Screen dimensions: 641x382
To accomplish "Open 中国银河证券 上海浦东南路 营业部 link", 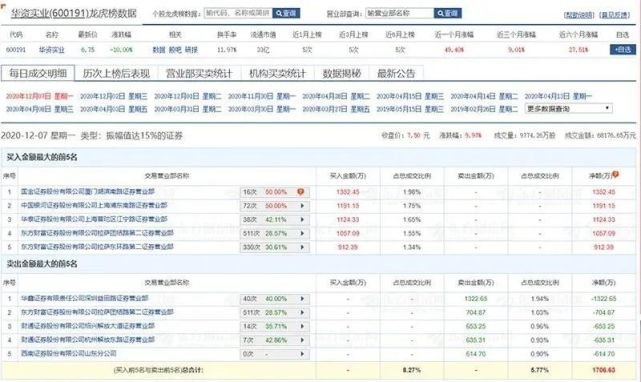I will point(94,205).
